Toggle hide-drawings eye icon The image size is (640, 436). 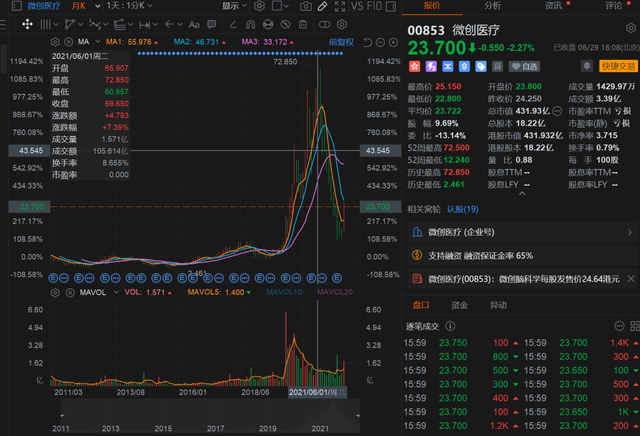coord(285,24)
